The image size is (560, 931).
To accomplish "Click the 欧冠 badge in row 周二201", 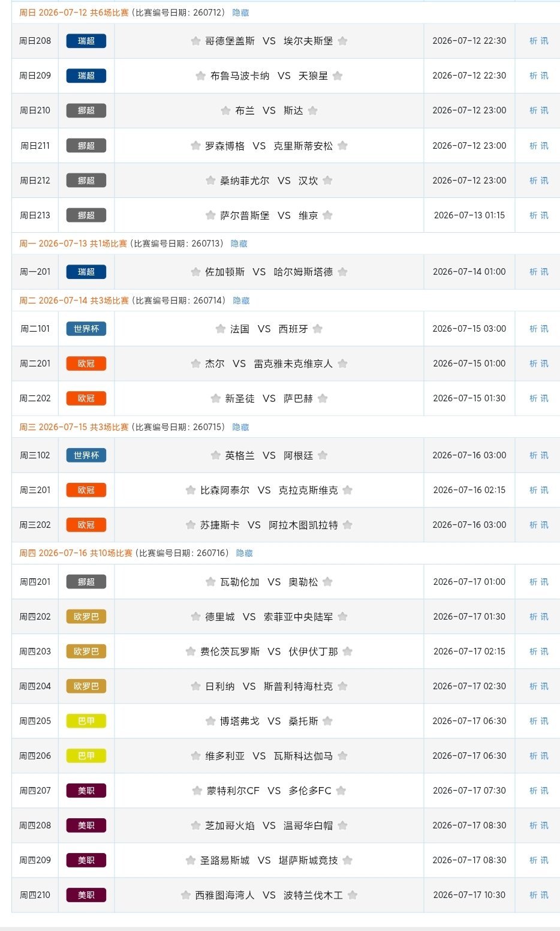I will [x=86, y=364].
